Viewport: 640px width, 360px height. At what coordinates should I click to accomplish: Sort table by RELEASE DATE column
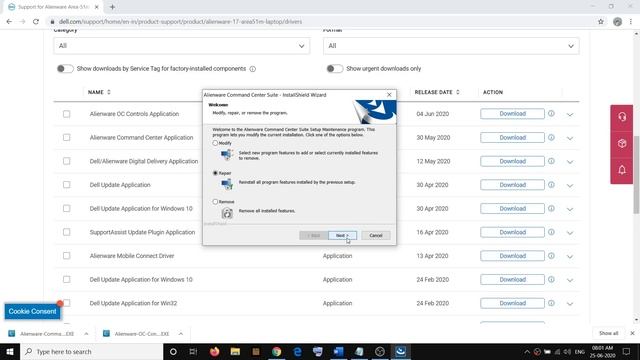point(437,92)
